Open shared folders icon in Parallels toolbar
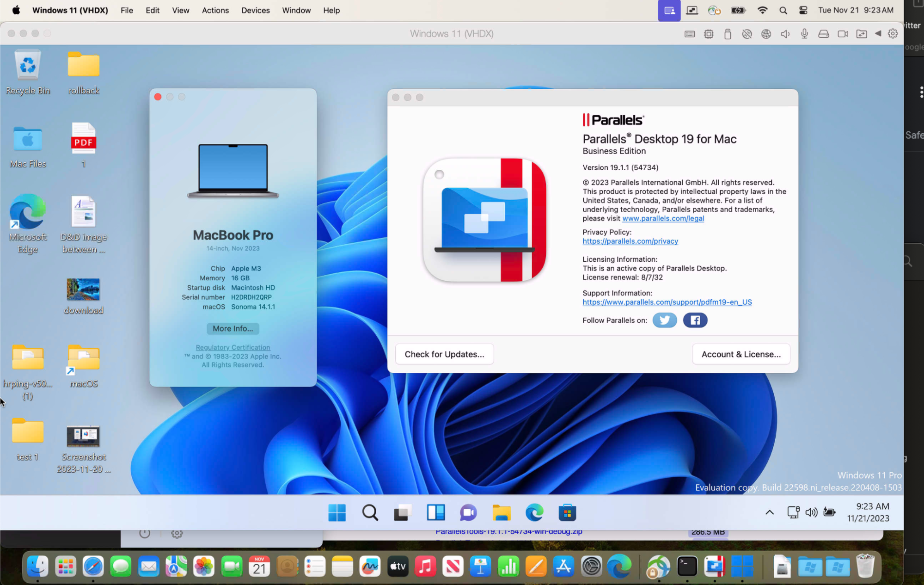The image size is (924, 585). pyautogui.click(x=862, y=33)
